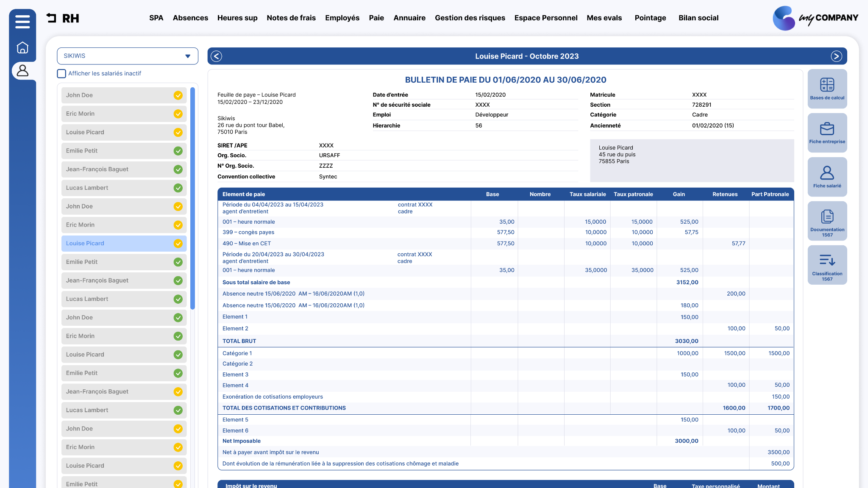Image resolution: width=868 pixels, height=488 pixels.
Task: Select first Jean-François Baguet employee row
Action: (124, 169)
